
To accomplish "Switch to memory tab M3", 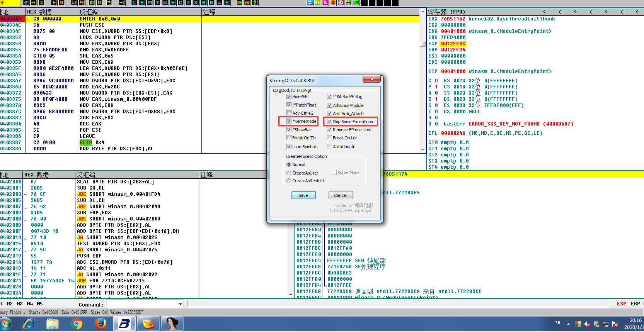I will (x=20, y=304).
